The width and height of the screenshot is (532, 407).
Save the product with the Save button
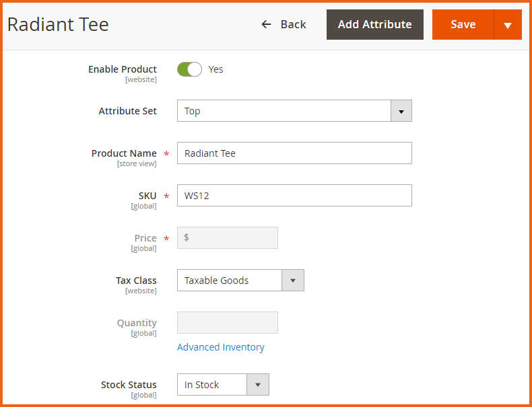click(463, 25)
